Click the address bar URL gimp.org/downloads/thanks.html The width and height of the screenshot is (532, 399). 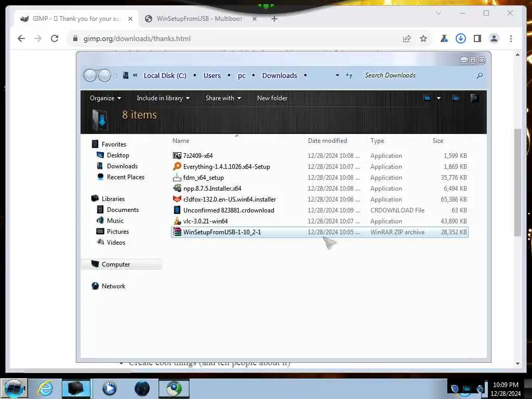tap(137, 38)
